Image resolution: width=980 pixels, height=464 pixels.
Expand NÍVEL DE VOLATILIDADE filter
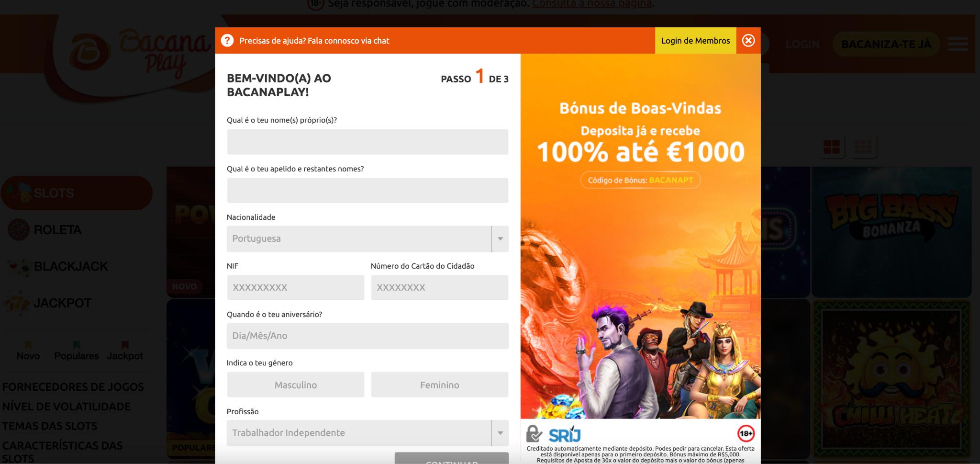[x=67, y=407]
